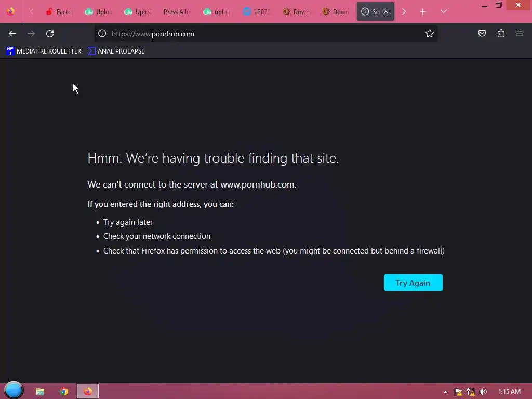Screen dimensions: 532x399
Task: Show hidden system tray icons
Action: tap(445, 392)
